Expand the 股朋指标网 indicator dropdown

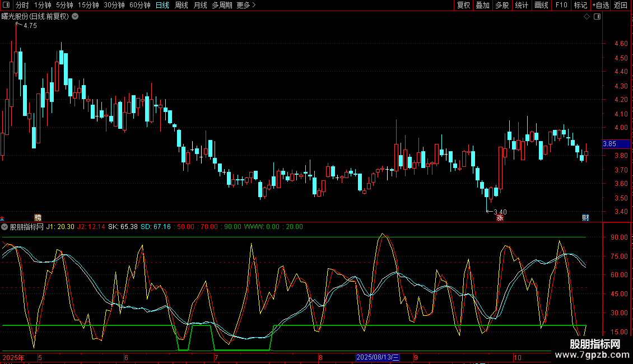tap(5, 227)
